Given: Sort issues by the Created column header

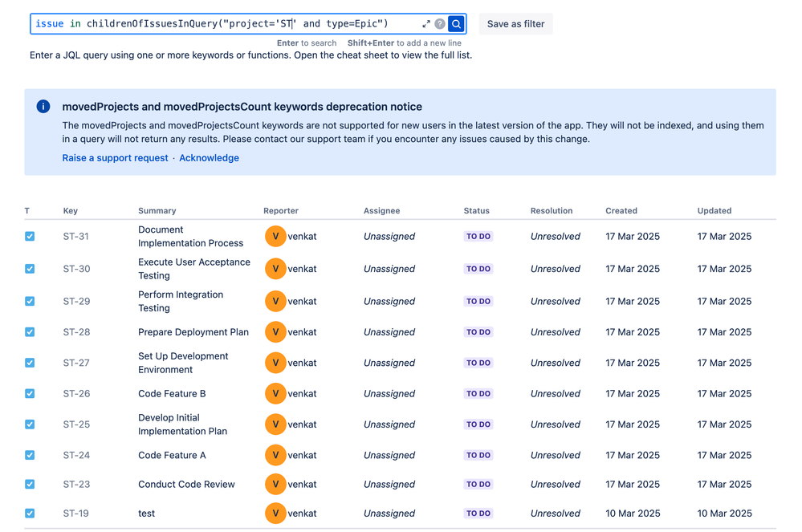Looking at the screenshot, I should [x=621, y=210].
